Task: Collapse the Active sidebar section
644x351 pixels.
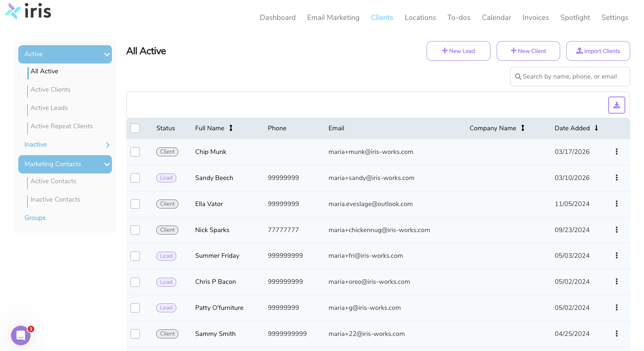Action: point(107,55)
